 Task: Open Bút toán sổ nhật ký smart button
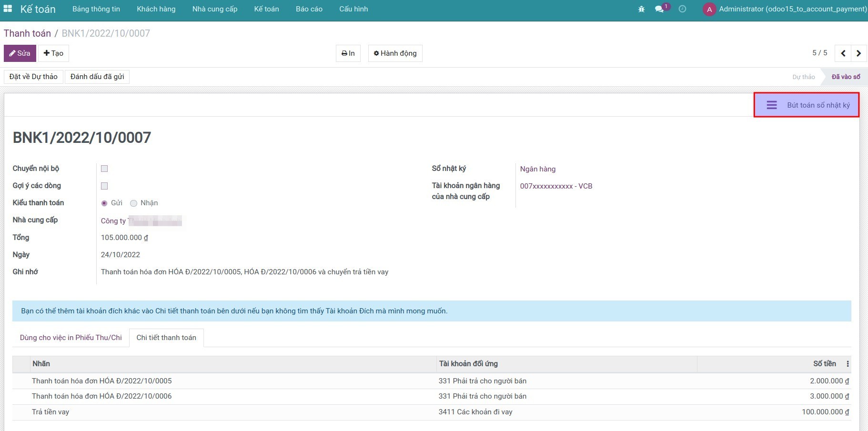(806, 105)
